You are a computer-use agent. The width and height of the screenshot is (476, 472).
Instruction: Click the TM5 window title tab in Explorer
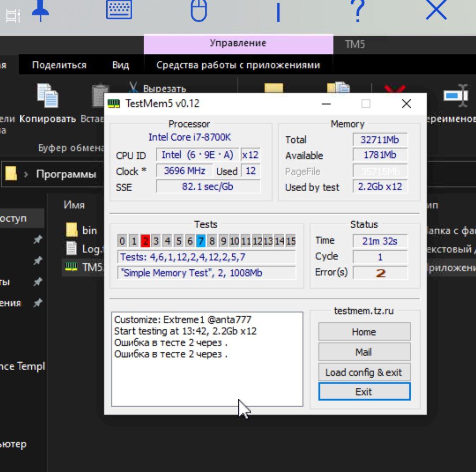point(354,45)
